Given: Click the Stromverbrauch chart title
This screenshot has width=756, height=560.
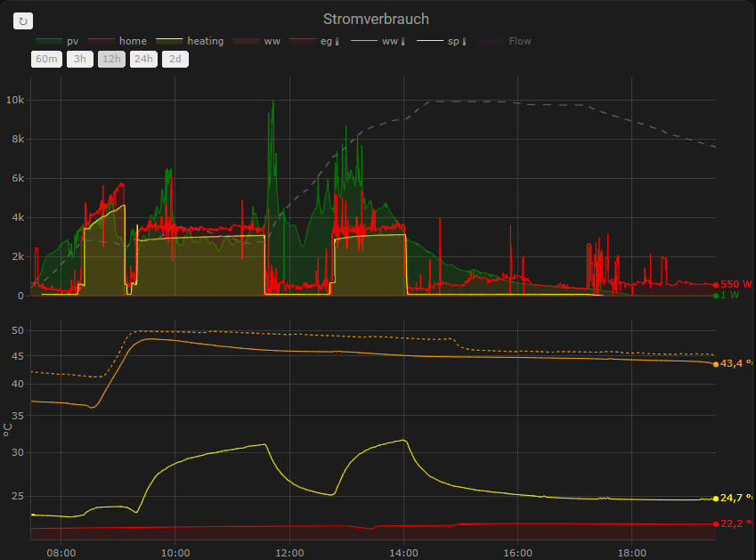Looking at the screenshot, I should (x=376, y=19).
